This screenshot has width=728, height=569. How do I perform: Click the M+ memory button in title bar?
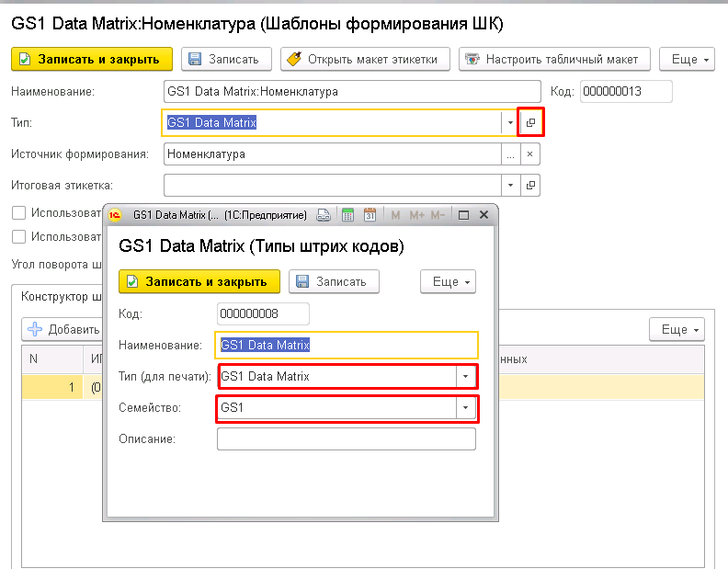[416, 215]
